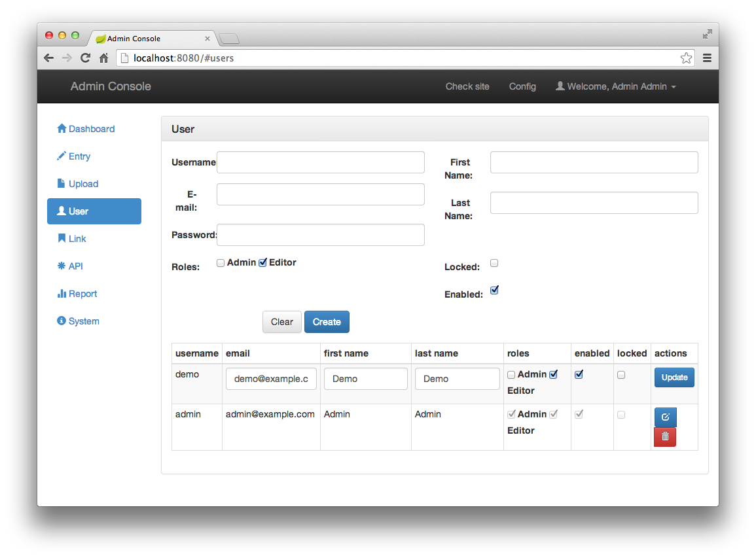The height and width of the screenshot is (558, 756).
Task: Reload the page with the refresh icon
Action: (85, 58)
